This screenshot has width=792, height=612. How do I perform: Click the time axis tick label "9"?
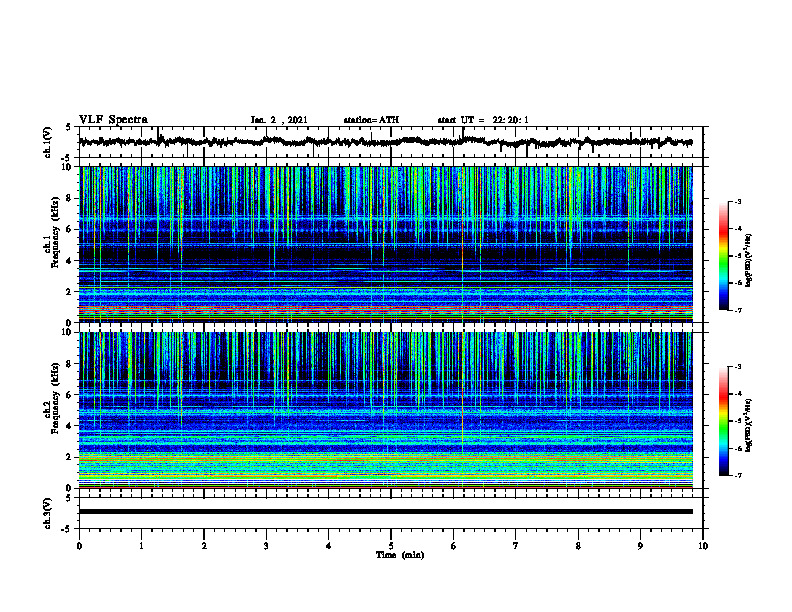tap(640, 546)
